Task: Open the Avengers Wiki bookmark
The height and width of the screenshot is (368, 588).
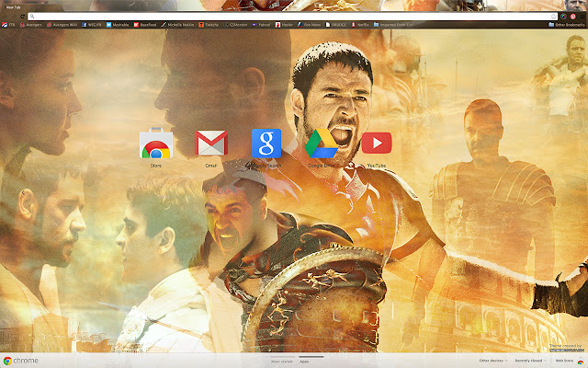Action: 62,25
